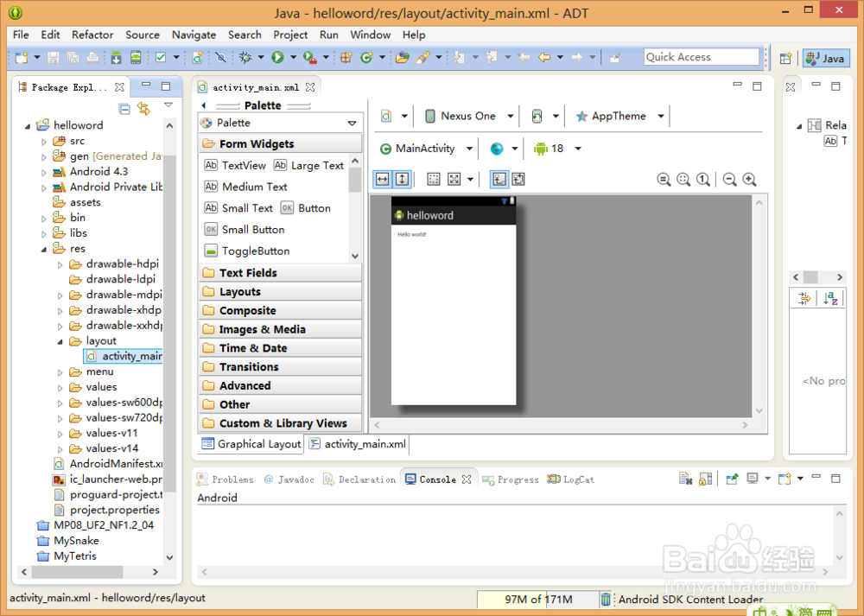Image resolution: width=864 pixels, height=616 pixels.
Task: Switch to the activity_main.xml source tab
Action: pos(359,444)
